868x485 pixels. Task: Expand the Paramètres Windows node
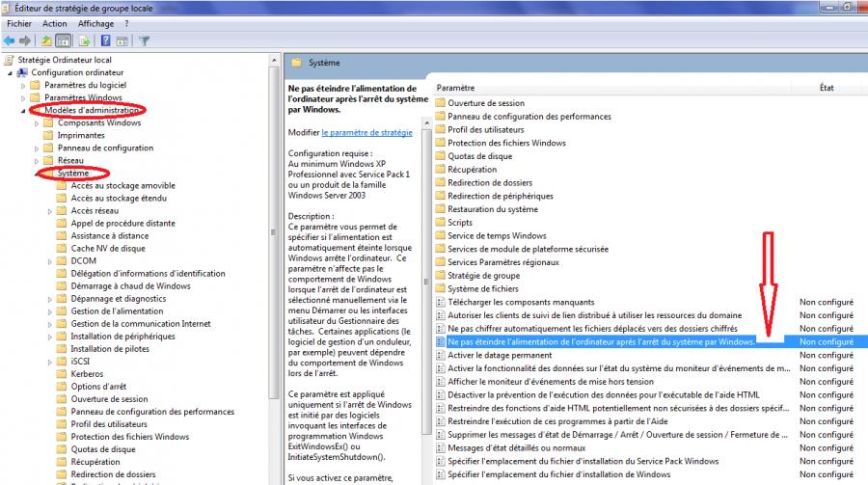[x=23, y=98]
